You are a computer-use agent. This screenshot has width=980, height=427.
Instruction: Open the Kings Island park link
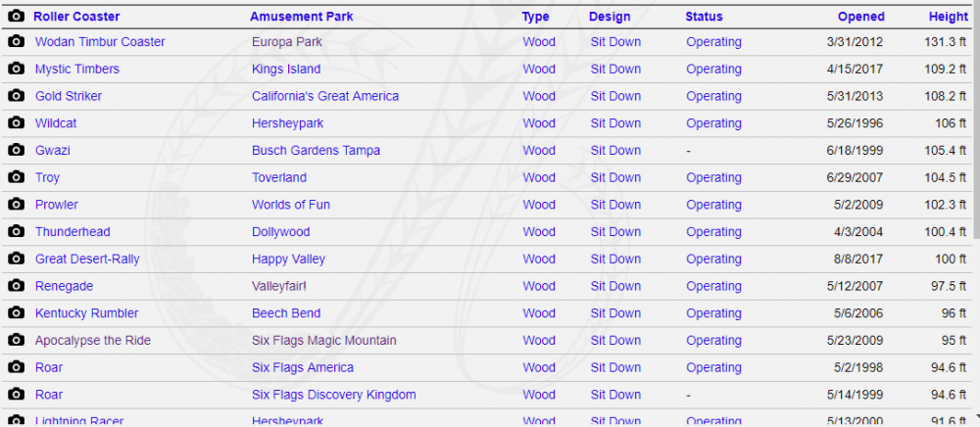(x=286, y=69)
